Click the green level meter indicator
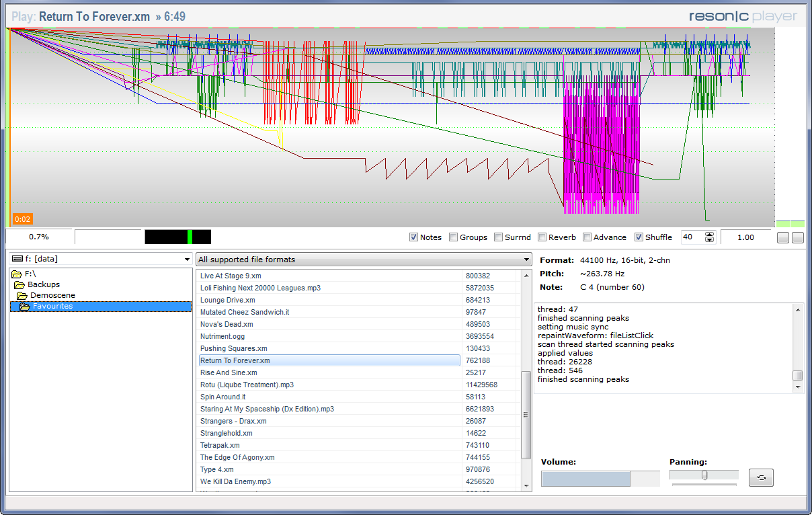The image size is (812, 515). point(190,237)
